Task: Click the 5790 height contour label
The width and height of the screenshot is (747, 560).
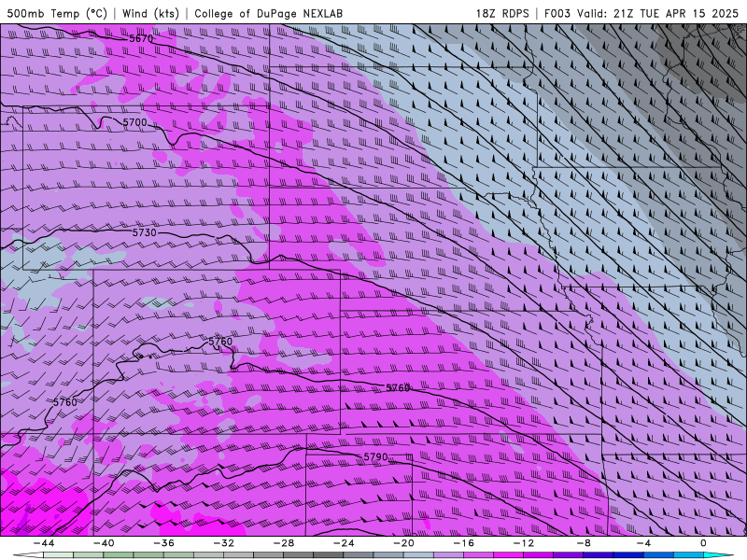Action: point(375,457)
